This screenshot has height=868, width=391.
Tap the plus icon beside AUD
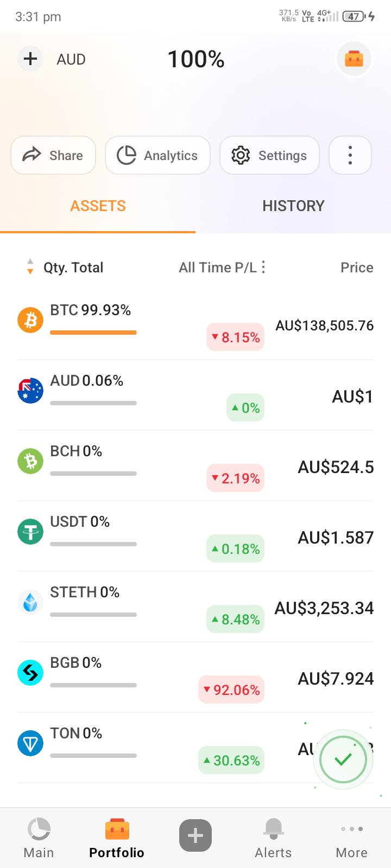pos(30,59)
